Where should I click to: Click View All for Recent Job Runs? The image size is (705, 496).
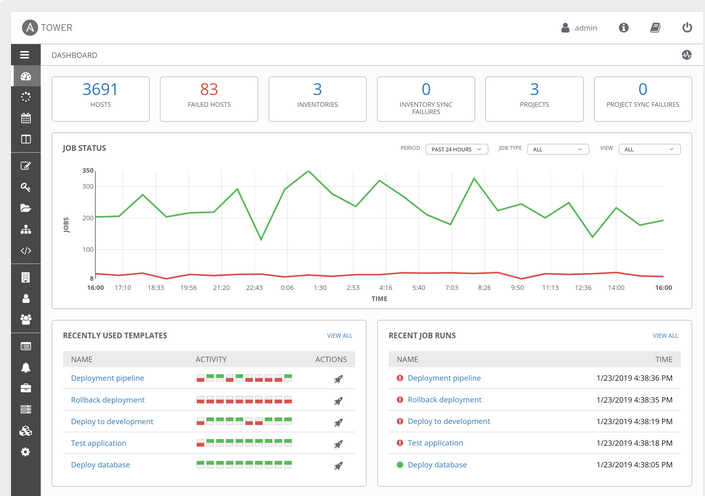click(x=665, y=335)
